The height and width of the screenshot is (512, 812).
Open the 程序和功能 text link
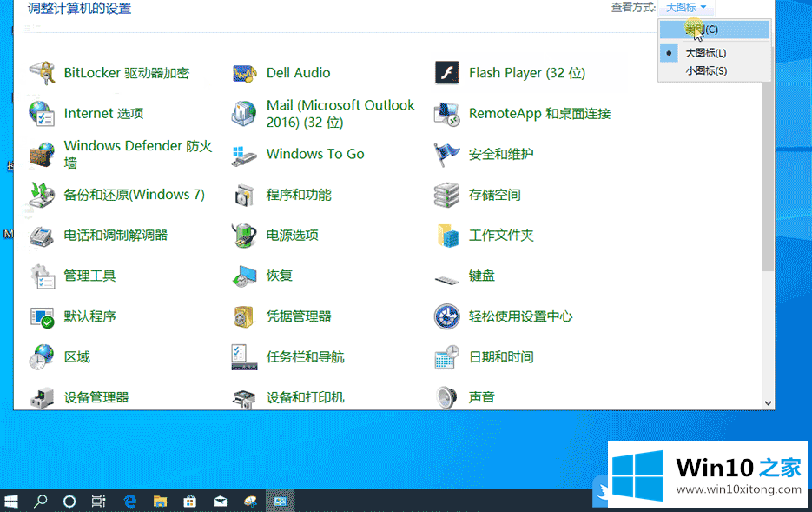coord(299,195)
